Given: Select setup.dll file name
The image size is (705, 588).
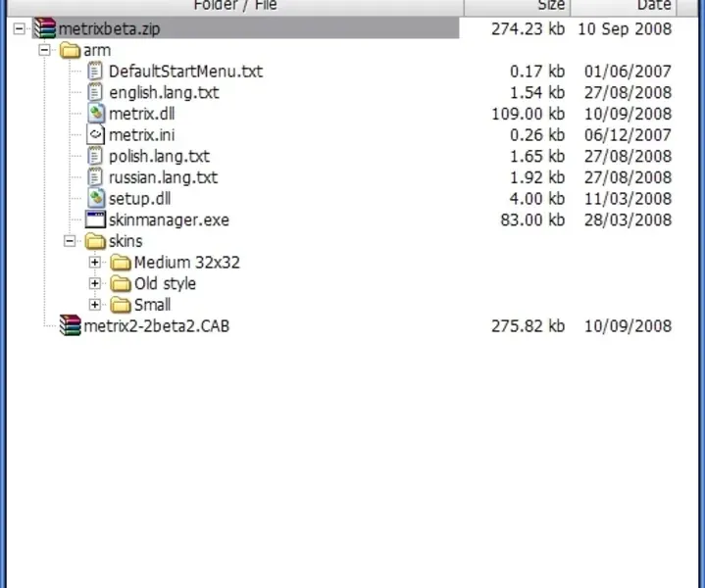Looking at the screenshot, I should [140, 199].
